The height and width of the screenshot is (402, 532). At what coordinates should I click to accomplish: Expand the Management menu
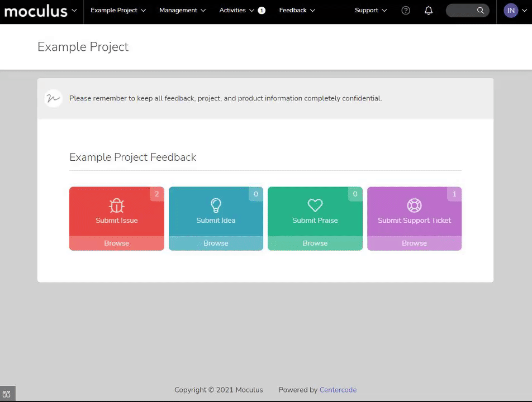pyautogui.click(x=183, y=10)
